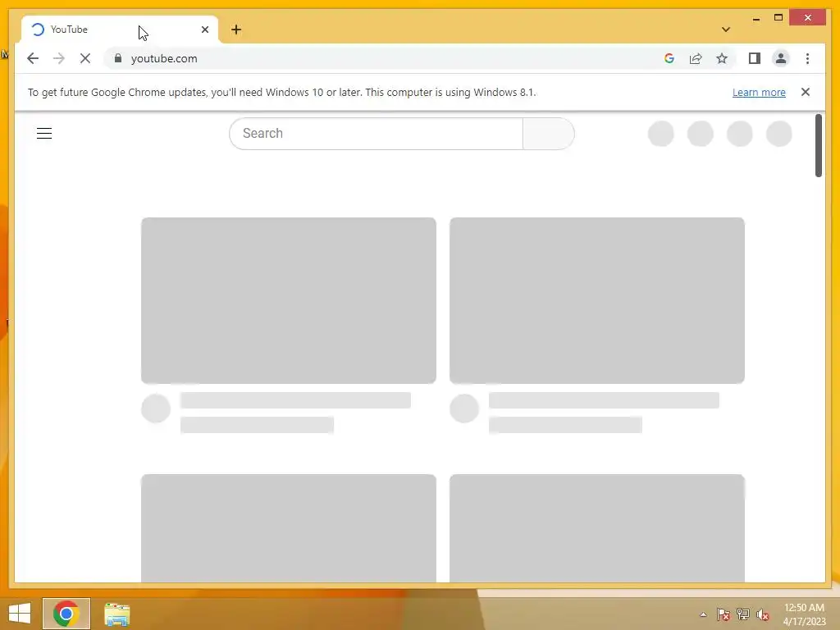Open the Chrome side panel
840x630 pixels.
pos(755,58)
